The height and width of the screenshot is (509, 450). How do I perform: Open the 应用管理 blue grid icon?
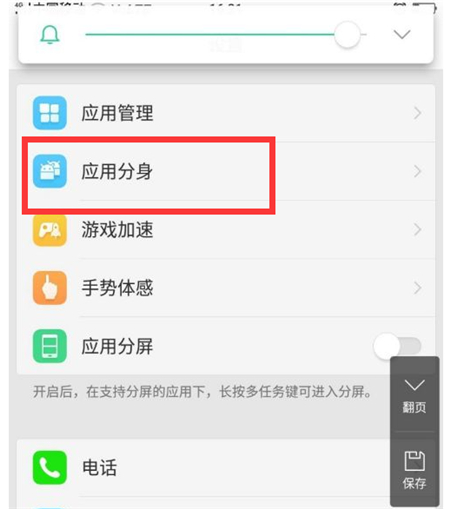(50, 113)
